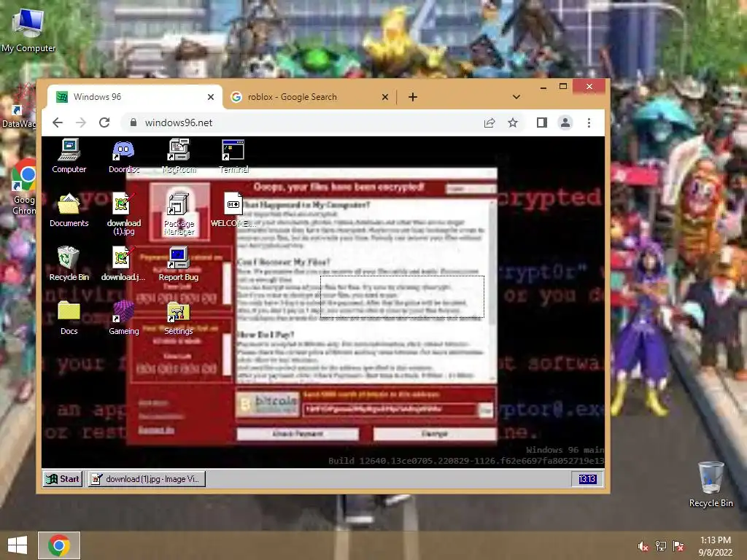
Task: Open the Windows Start menu
Action: tap(18, 545)
